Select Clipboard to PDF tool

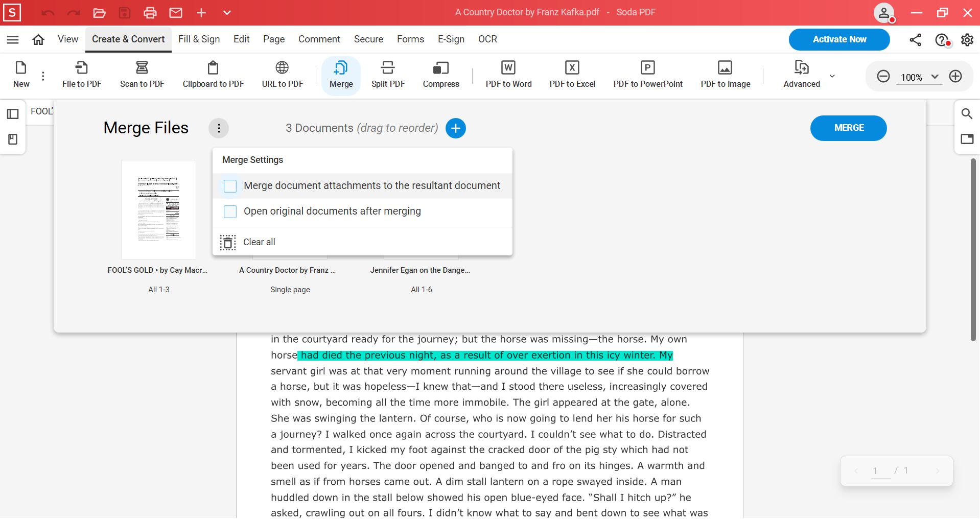213,75
